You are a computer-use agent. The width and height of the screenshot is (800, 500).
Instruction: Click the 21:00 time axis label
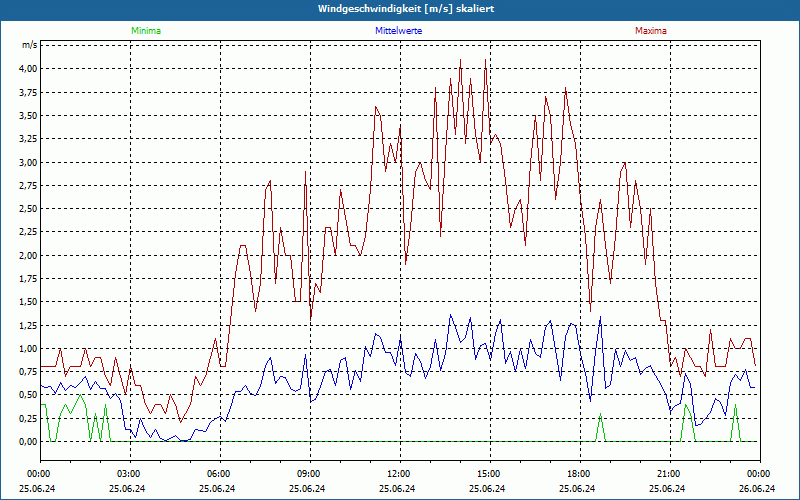[670, 474]
